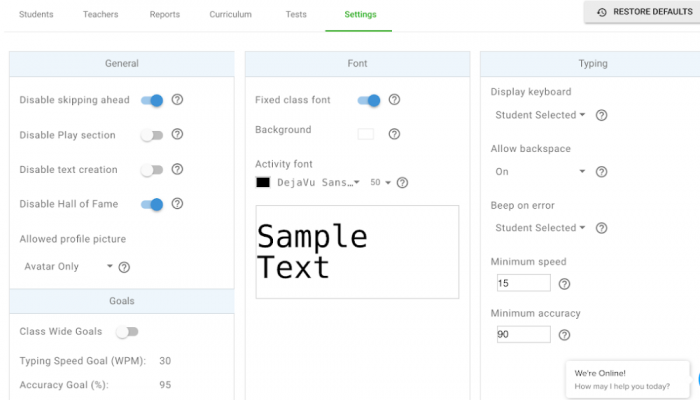Open help for Disable Hall of Fame
Image resolution: width=700 pixels, height=400 pixels.
tap(177, 204)
